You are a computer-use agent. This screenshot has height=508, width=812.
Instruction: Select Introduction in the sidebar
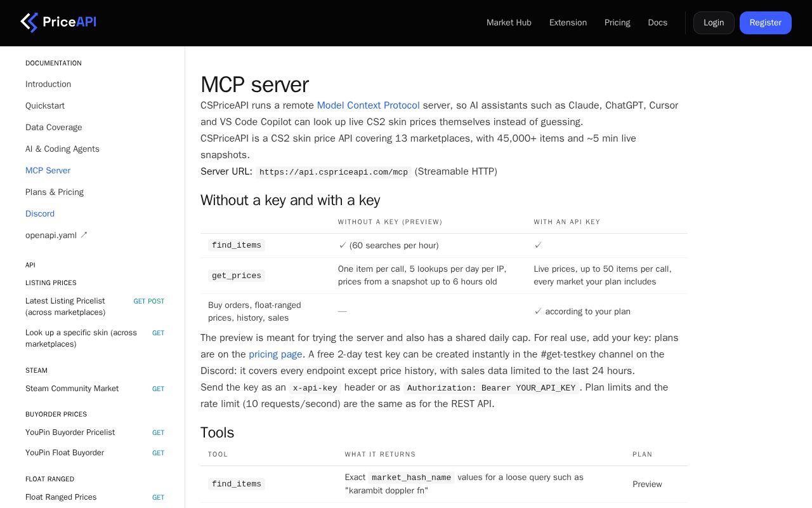coord(48,84)
